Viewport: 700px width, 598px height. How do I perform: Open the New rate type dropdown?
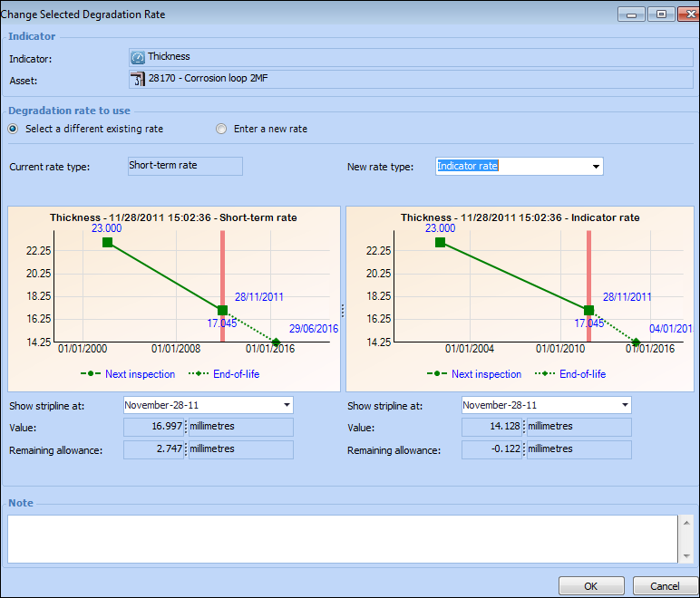[x=596, y=167]
